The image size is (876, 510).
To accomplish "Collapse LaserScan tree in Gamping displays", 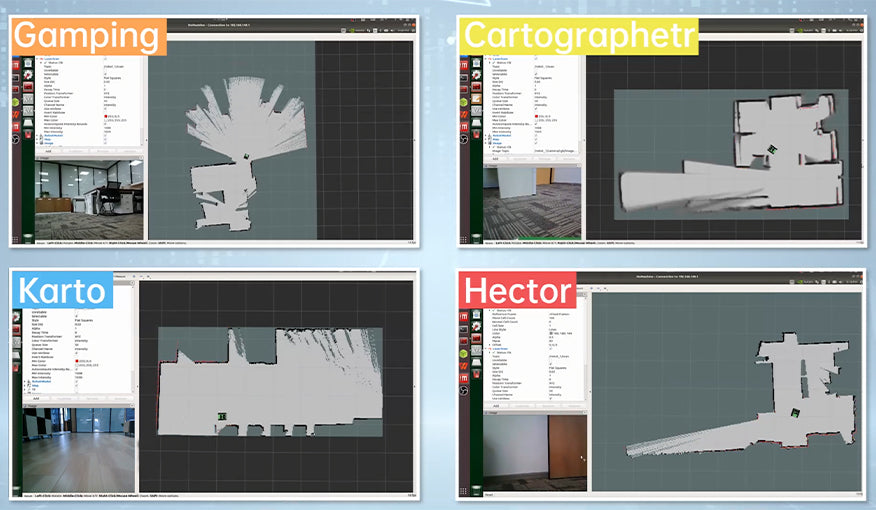I will [38, 59].
